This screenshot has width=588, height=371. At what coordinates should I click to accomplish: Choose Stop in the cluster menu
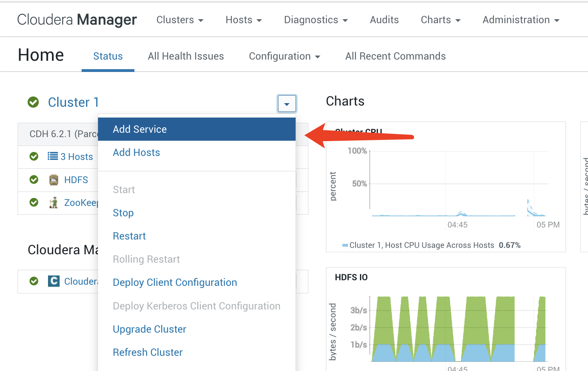pyautogui.click(x=197, y=213)
